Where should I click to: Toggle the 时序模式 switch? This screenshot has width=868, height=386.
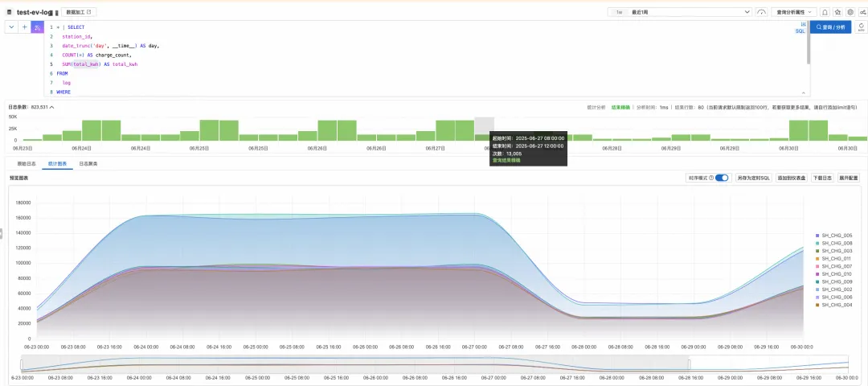721,178
